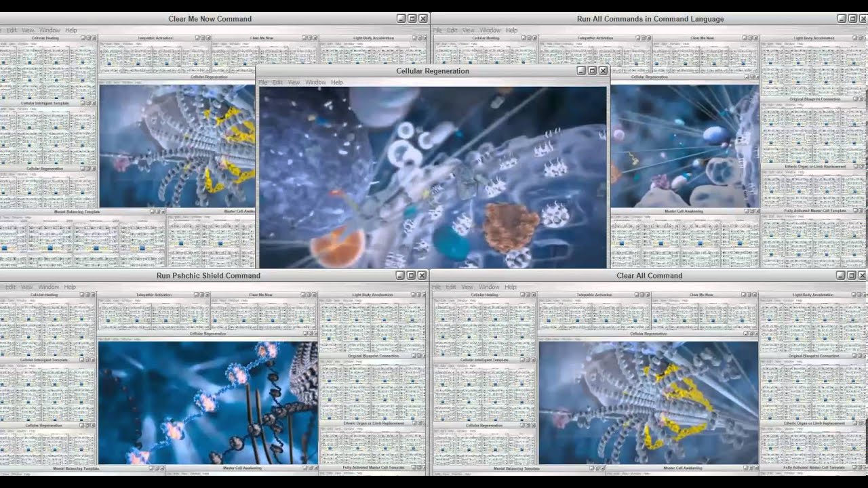The width and height of the screenshot is (868, 488).
Task: Open Edit menu in Run Pshchic Shield Command window
Action: pyautogui.click(x=10, y=287)
